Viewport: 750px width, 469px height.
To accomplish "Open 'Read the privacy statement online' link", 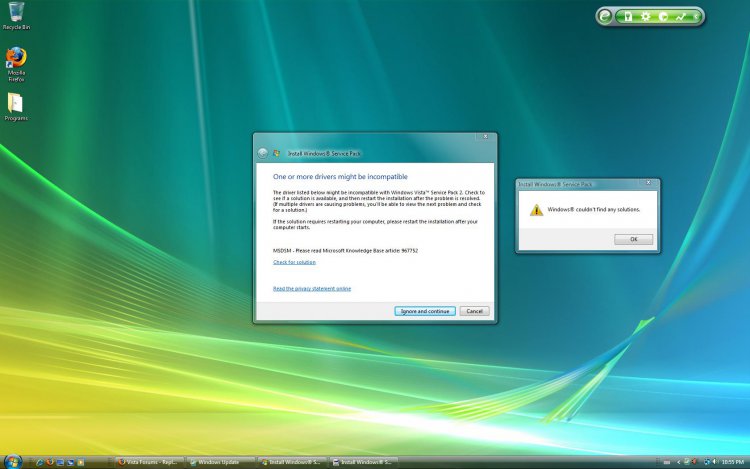I will (312, 288).
